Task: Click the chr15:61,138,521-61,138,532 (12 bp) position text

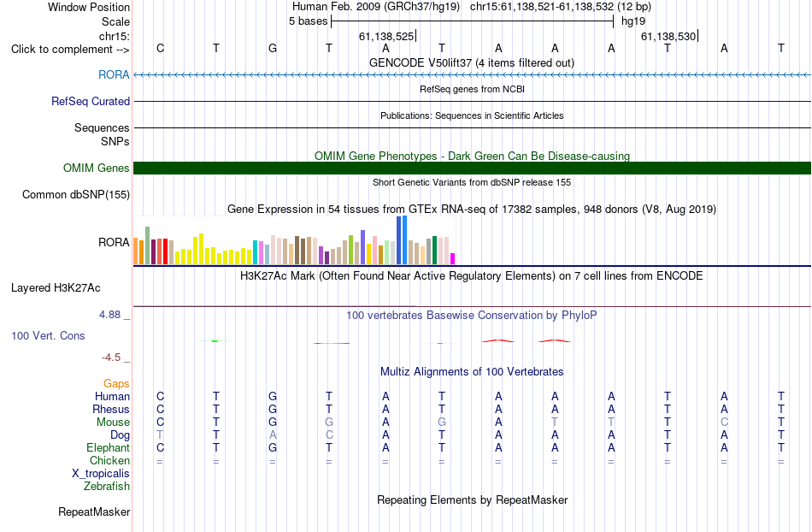Action: (x=561, y=7)
